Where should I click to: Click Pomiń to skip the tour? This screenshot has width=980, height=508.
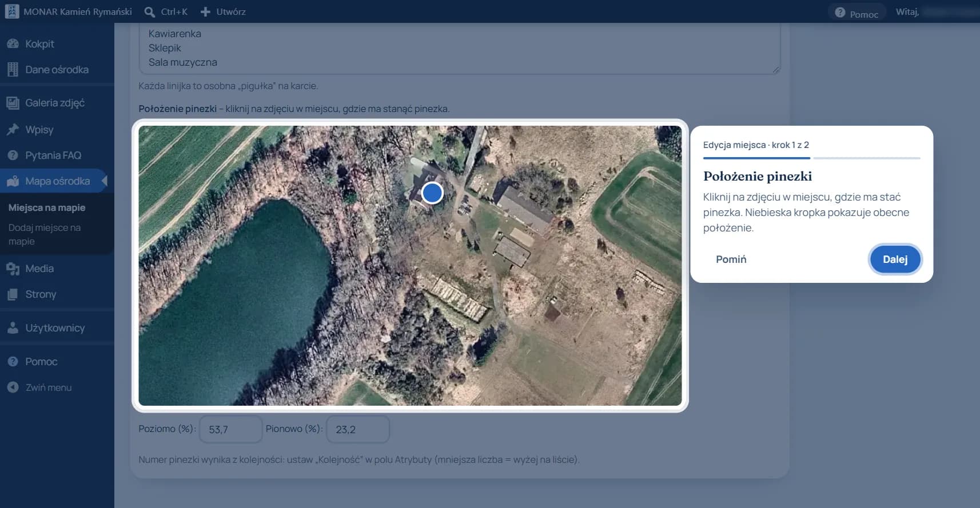731,259
